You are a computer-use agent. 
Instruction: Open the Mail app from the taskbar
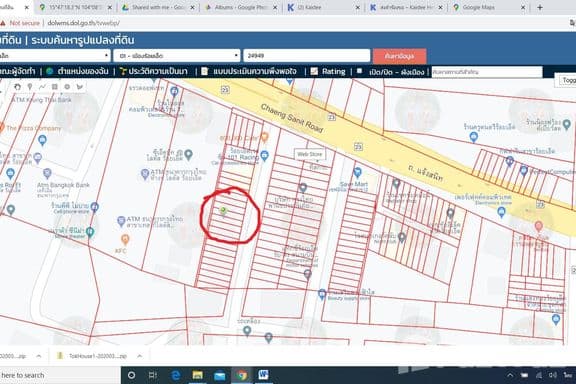[220, 375]
